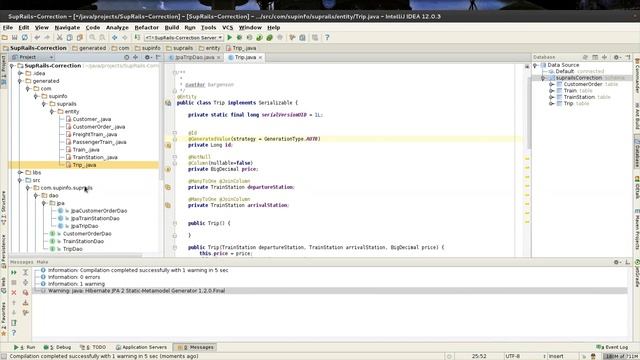
Task: Select TripDao interface in project tree
Action: click(x=73, y=249)
